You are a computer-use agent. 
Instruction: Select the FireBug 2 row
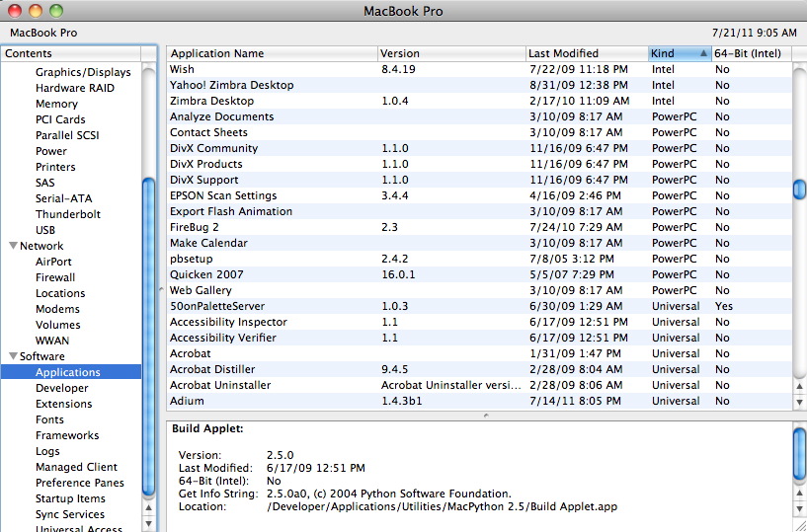479,227
